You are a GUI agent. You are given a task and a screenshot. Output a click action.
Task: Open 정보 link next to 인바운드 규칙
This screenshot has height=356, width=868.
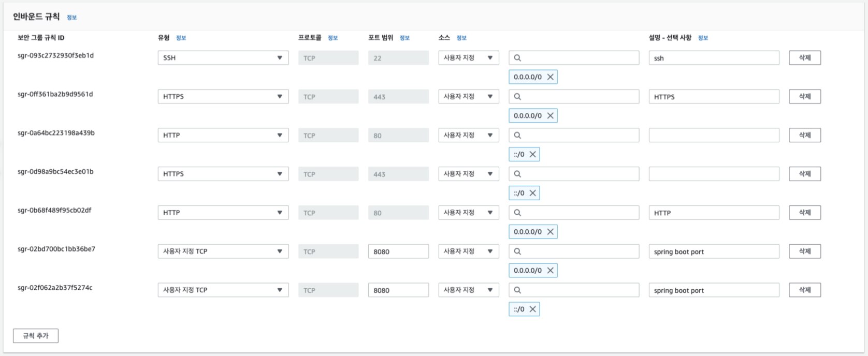pos(72,18)
